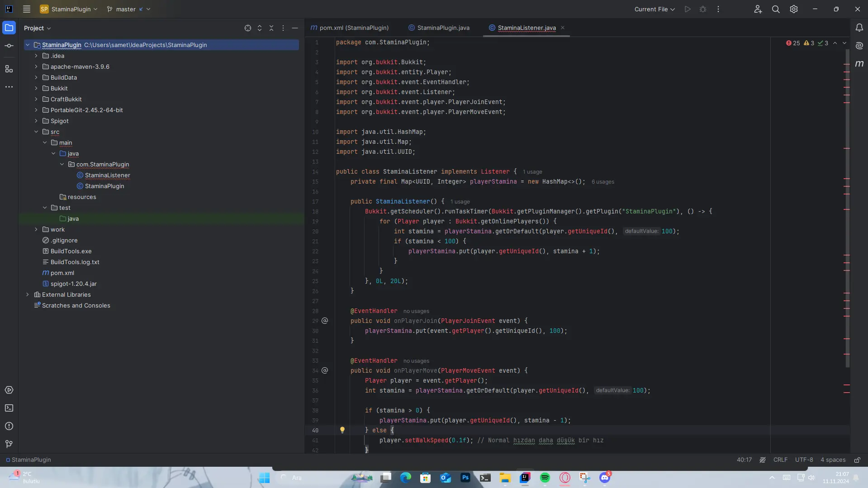This screenshot has height=488, width=868.
Task: Open the Terminal tool window
Action: coord(9,408)
